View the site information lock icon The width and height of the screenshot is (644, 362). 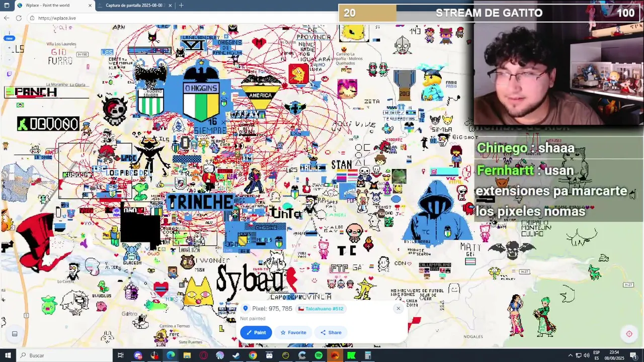coord(33,18)
